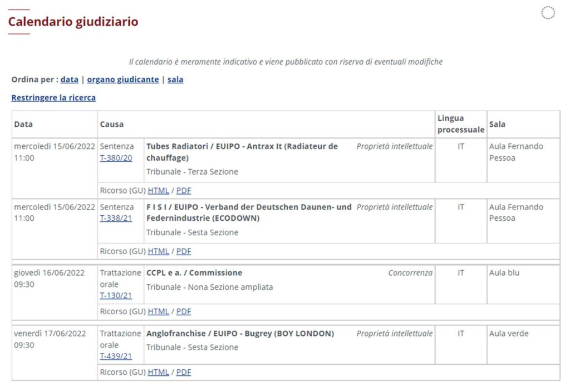
Task: Open HTML ricorso for ECODOWN case
Action: pos(158,251)
